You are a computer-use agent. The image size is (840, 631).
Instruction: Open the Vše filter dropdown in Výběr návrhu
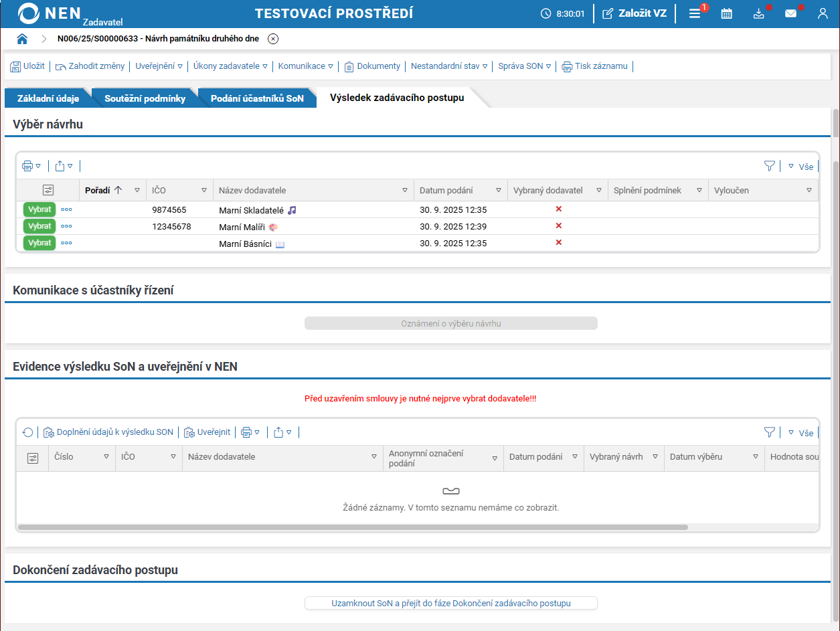801,167
